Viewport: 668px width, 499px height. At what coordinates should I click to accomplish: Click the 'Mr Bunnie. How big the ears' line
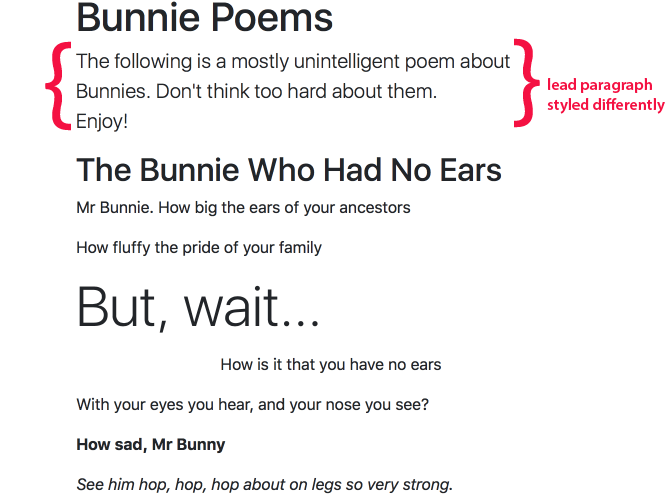tap(243, 208)
